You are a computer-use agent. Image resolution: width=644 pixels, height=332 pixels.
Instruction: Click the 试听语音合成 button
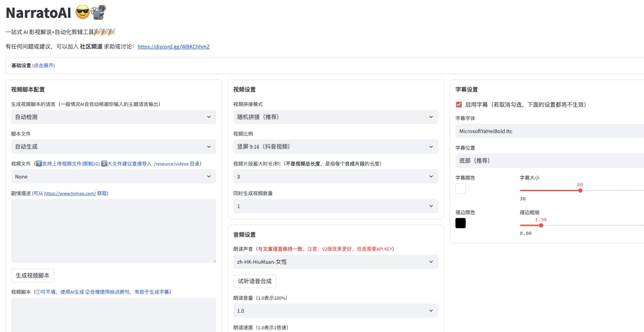tap(255, 281)
